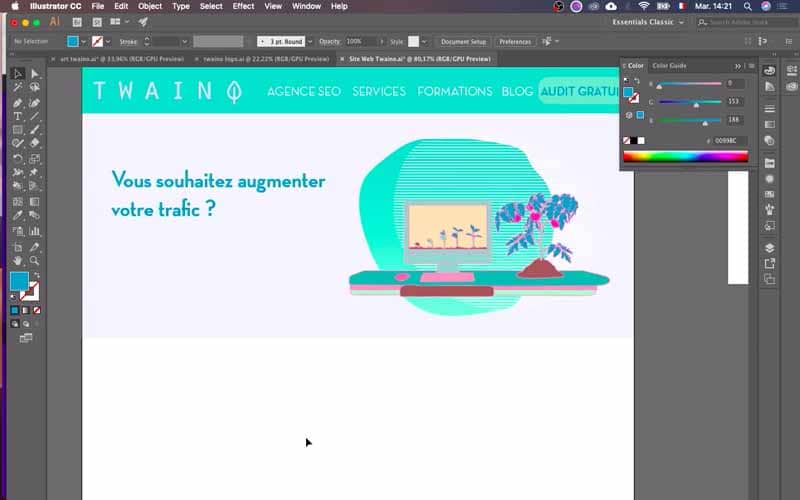
Task: Open the Essentials Classic workspace switcher
Action: coord(648,22)
